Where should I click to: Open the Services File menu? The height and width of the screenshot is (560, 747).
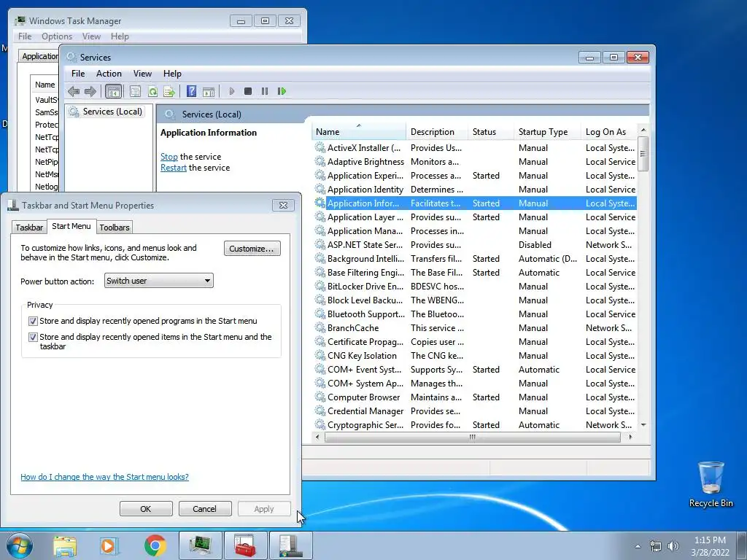78,74
